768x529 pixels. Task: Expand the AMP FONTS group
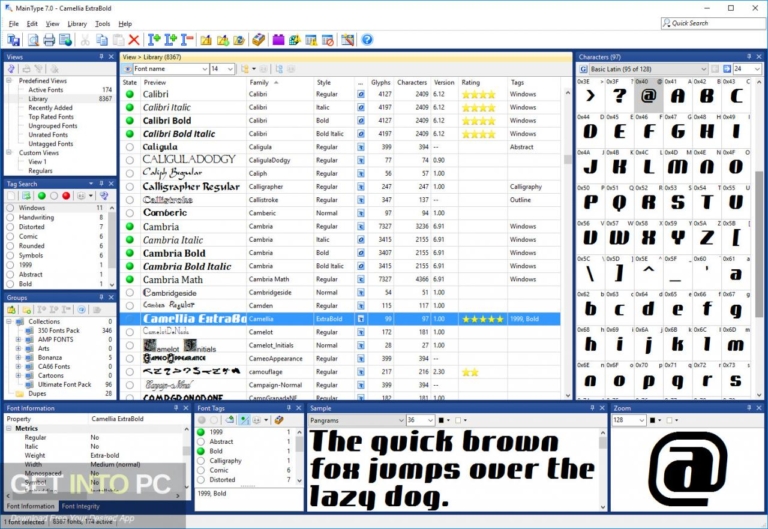[x=19, y=339]
